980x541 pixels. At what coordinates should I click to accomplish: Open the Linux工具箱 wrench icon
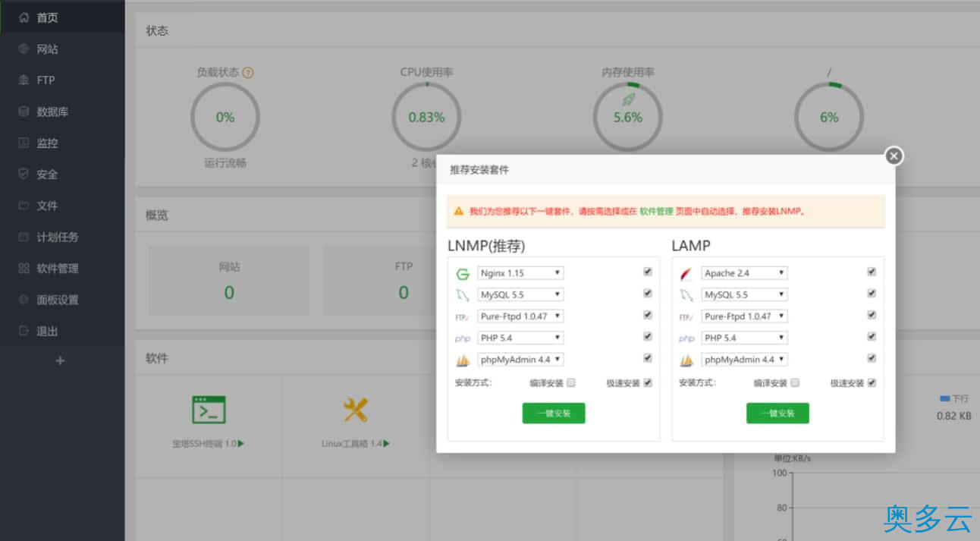coord(355,410)
